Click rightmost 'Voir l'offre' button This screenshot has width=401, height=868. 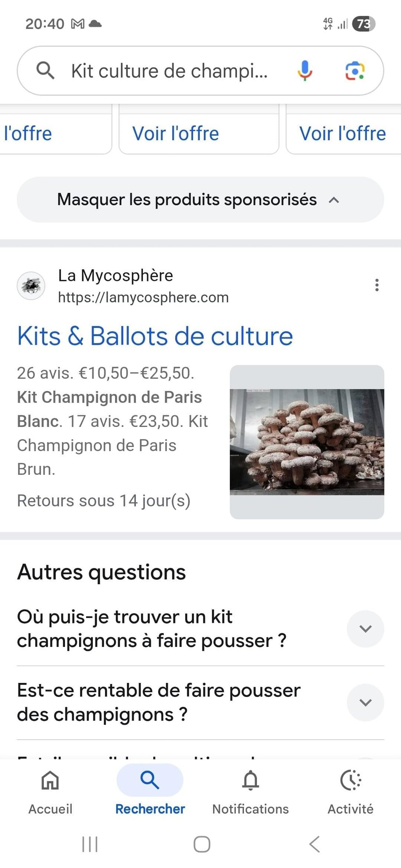[x=343, y=133]
